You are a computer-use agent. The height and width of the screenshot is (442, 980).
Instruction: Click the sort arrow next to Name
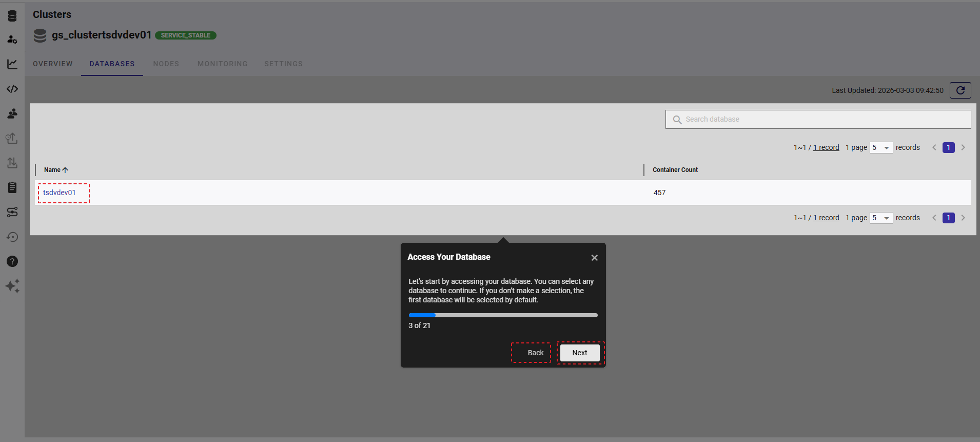click(x=65, y=170)
